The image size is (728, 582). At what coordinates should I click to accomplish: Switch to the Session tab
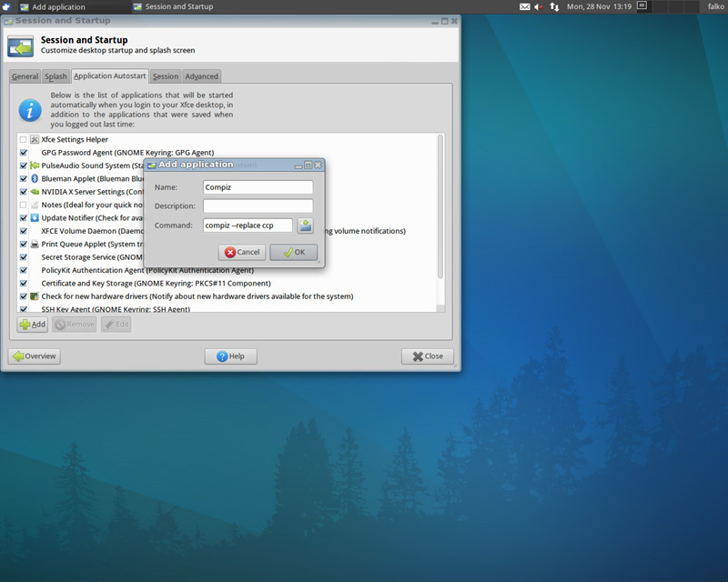pyautogui.click(x=166, y=76)
